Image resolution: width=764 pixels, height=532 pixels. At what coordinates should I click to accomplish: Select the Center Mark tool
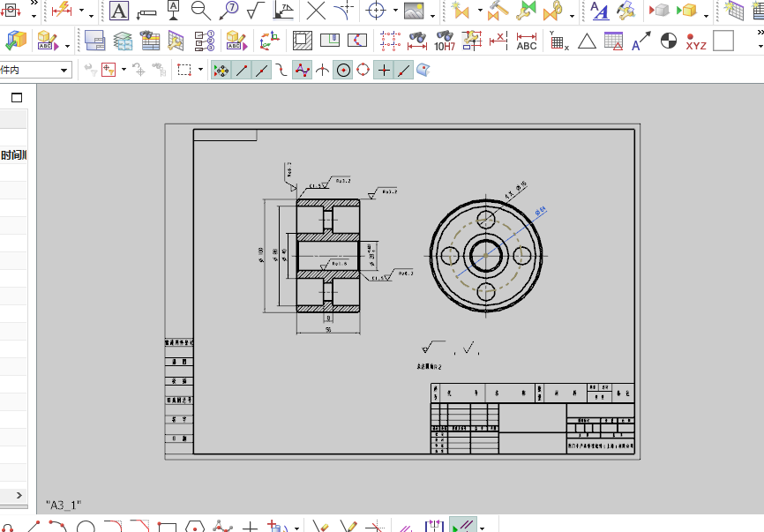(376, 11)
